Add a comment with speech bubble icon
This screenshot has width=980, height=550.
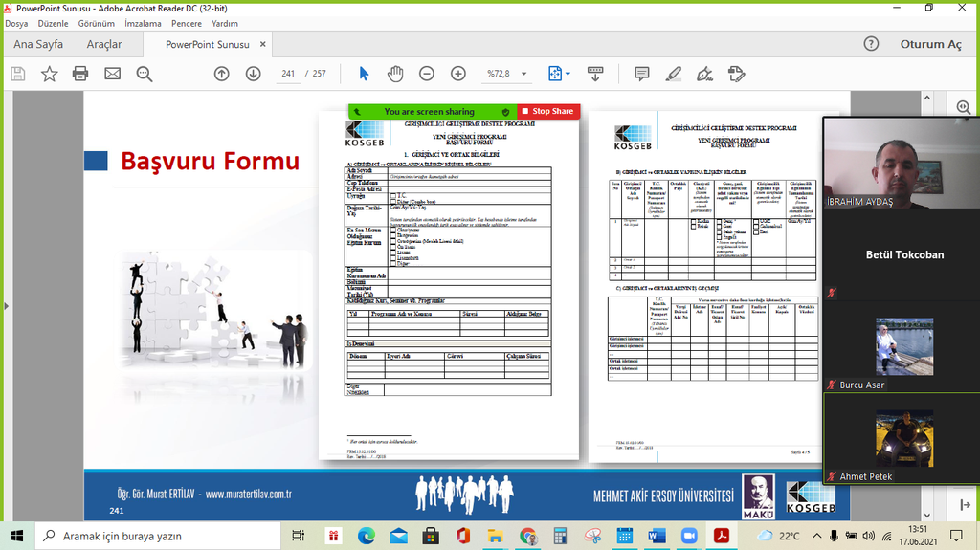pyautogui.click(x=641, y=74)
